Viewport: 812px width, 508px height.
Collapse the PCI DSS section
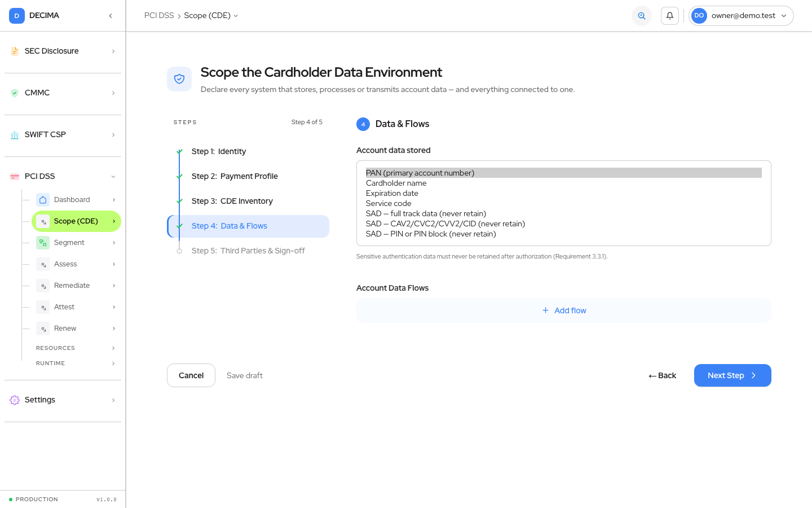(x=113, y=177)
